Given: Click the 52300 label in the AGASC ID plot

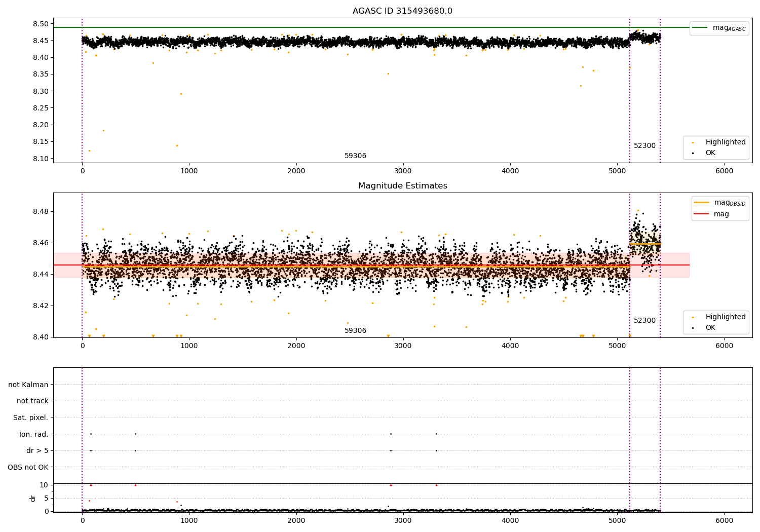Looking at the screenshot, I should coord(644,145).
